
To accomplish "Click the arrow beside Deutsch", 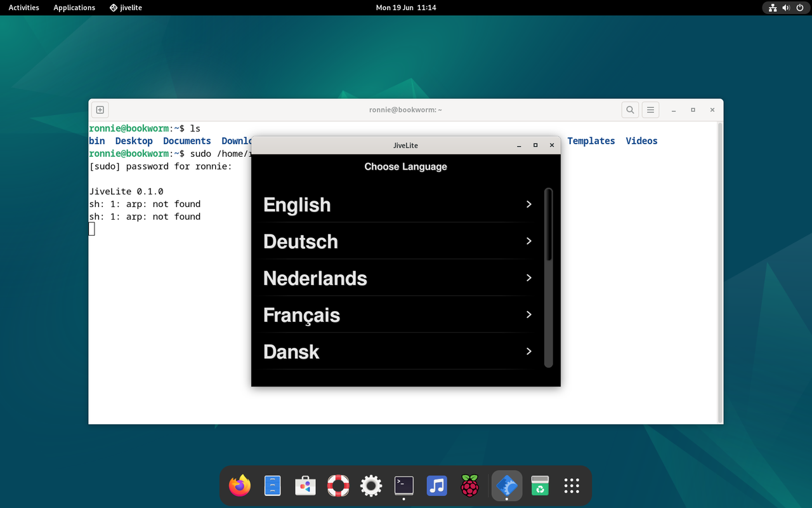I will click(529, 241).
